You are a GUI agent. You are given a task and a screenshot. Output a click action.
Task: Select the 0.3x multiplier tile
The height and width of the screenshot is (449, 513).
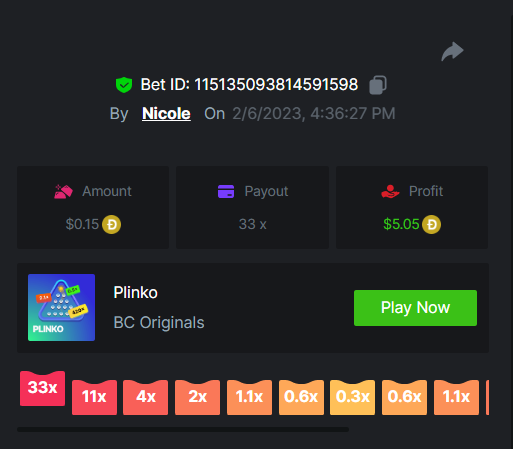coord(353,397)
